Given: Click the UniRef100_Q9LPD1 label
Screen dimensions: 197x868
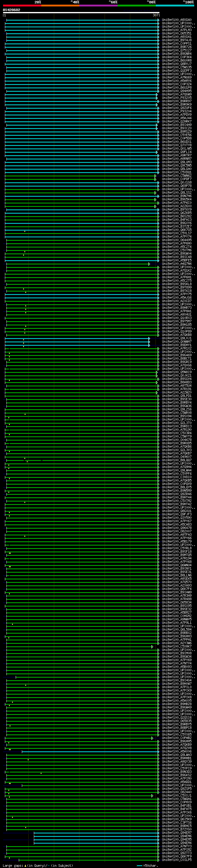Looking at the screenshot, I should point(176,396).
